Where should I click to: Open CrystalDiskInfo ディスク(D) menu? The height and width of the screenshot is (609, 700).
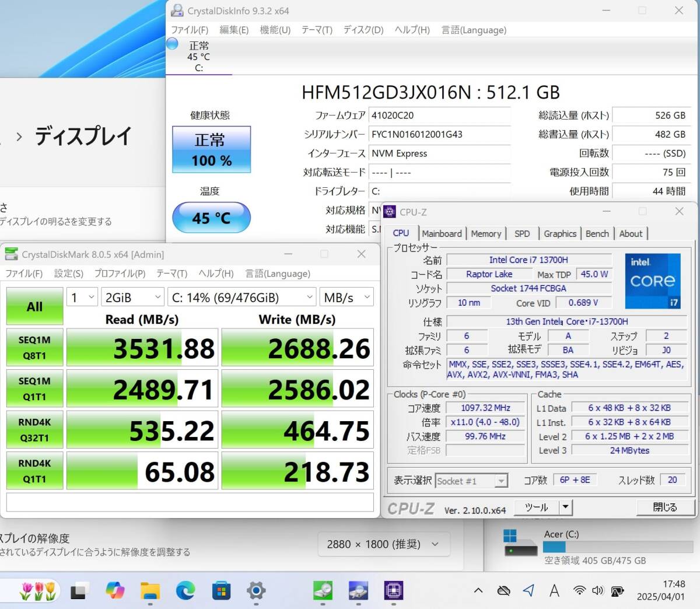coord(363,30)
